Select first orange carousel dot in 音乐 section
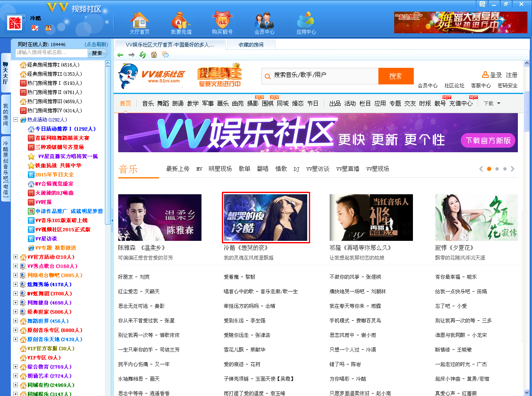The width and height of the screenshot is (532, 396). point(489,169)
